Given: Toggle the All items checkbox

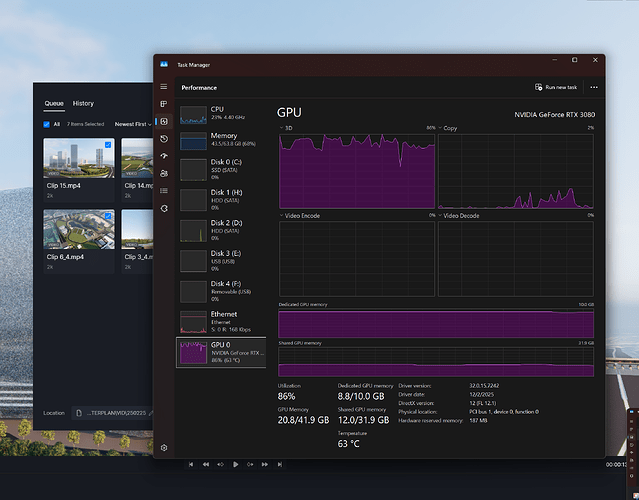Looking at the screenshot, I should [46, 124].
